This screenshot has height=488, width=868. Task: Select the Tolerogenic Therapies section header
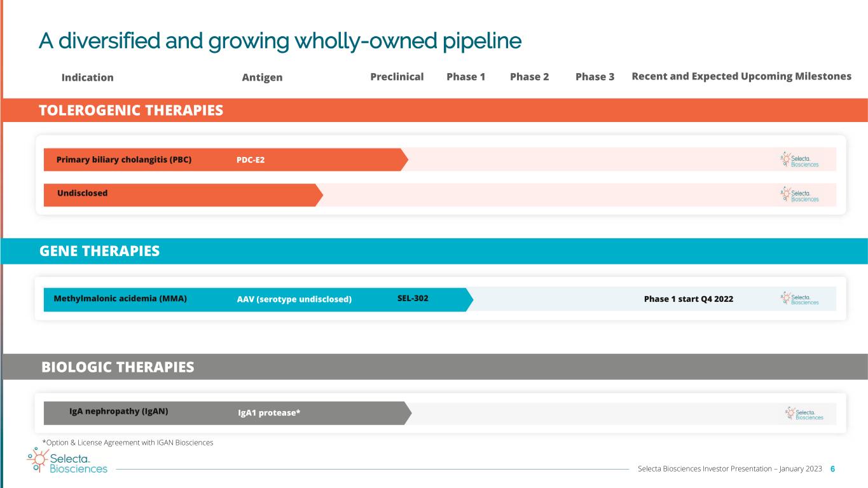[131, 111]
